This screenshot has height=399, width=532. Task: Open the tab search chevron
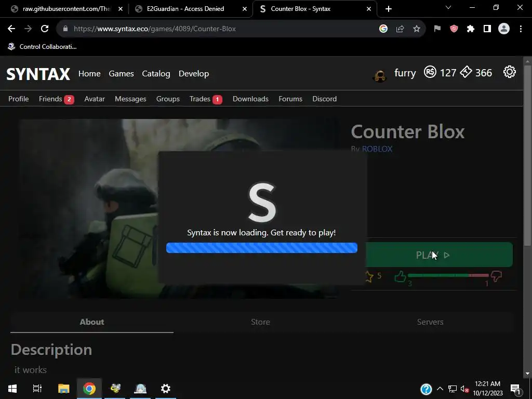pos(448,7)
